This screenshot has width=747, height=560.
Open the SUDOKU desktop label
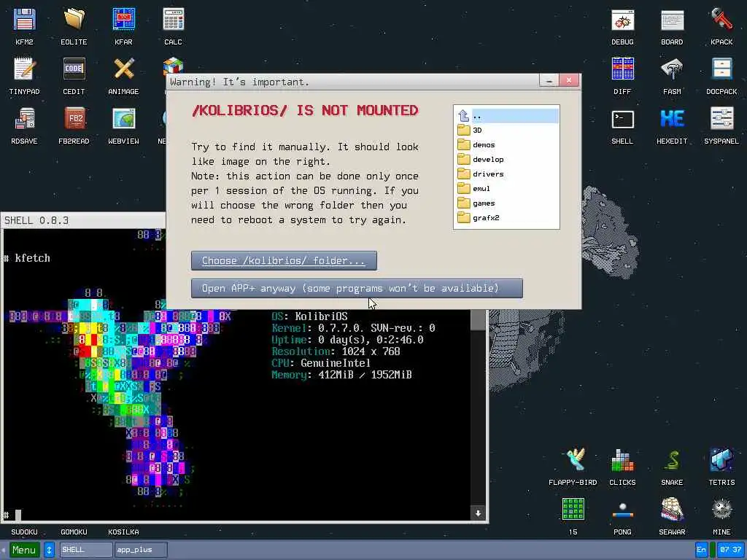[x=24, y=532]
